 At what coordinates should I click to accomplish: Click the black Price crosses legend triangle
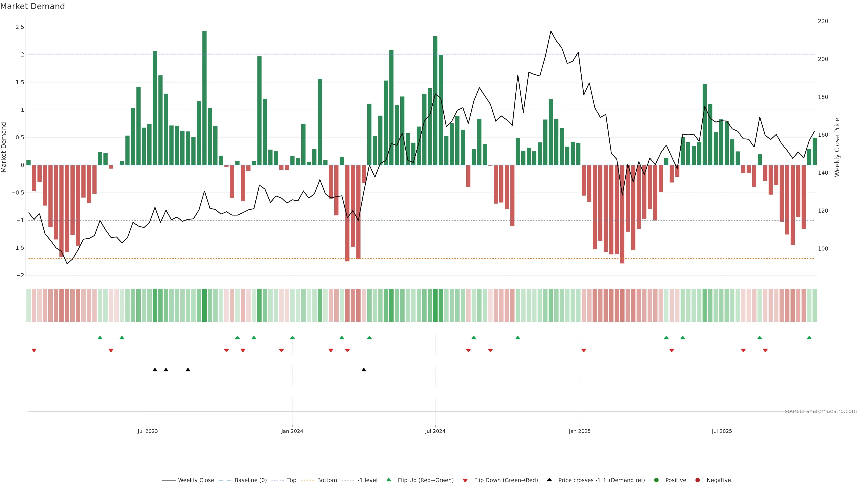click(549, 480)
